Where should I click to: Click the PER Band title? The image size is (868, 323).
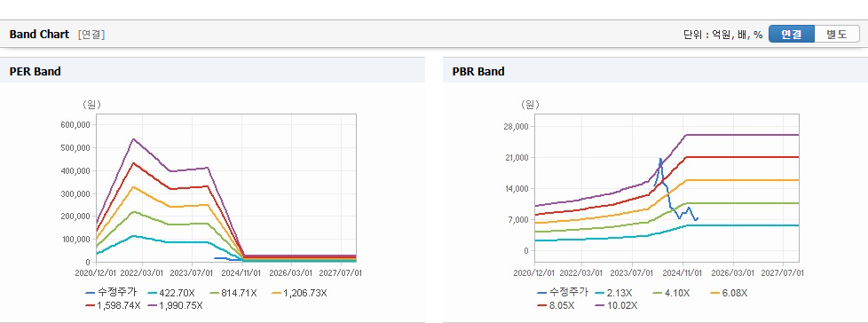point(35,71)
